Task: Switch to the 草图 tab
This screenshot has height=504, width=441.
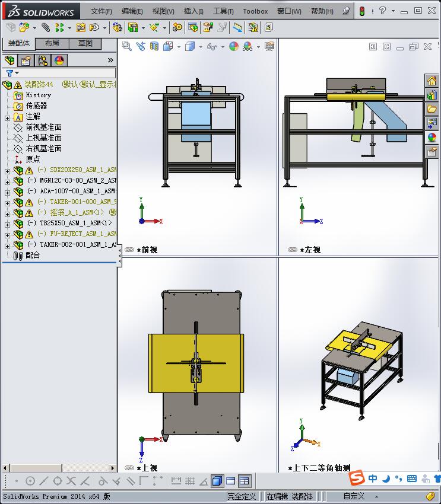Action: pos(85,43)
